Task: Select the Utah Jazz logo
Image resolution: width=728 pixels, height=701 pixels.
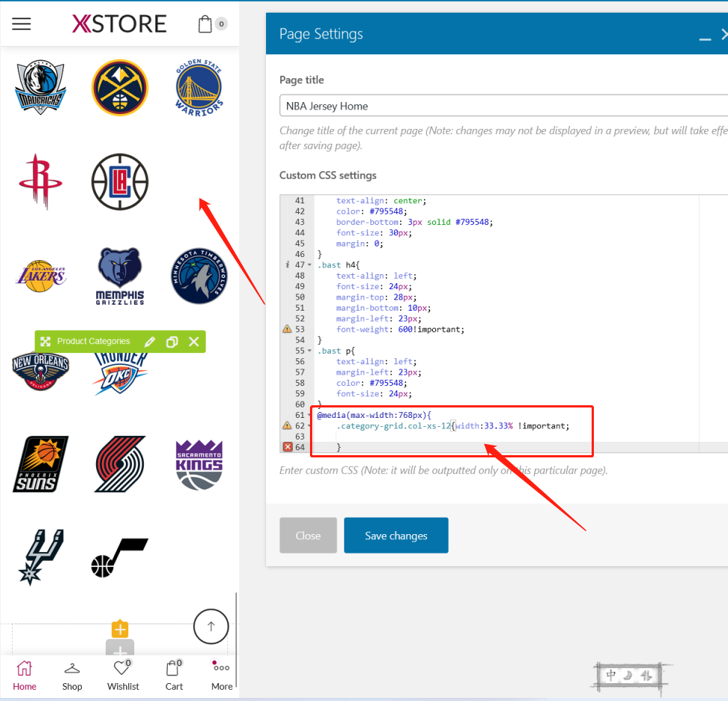Action: tap(120, 557)
